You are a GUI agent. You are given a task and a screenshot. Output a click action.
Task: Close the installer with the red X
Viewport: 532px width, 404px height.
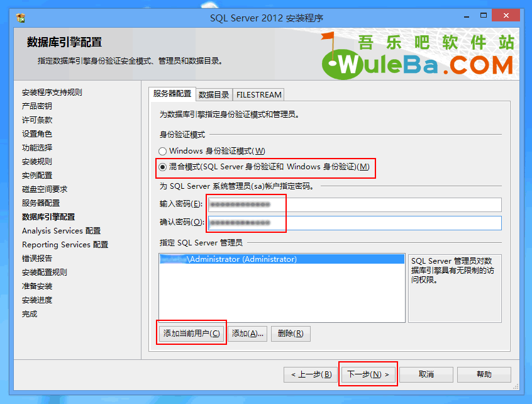(506, 15)
